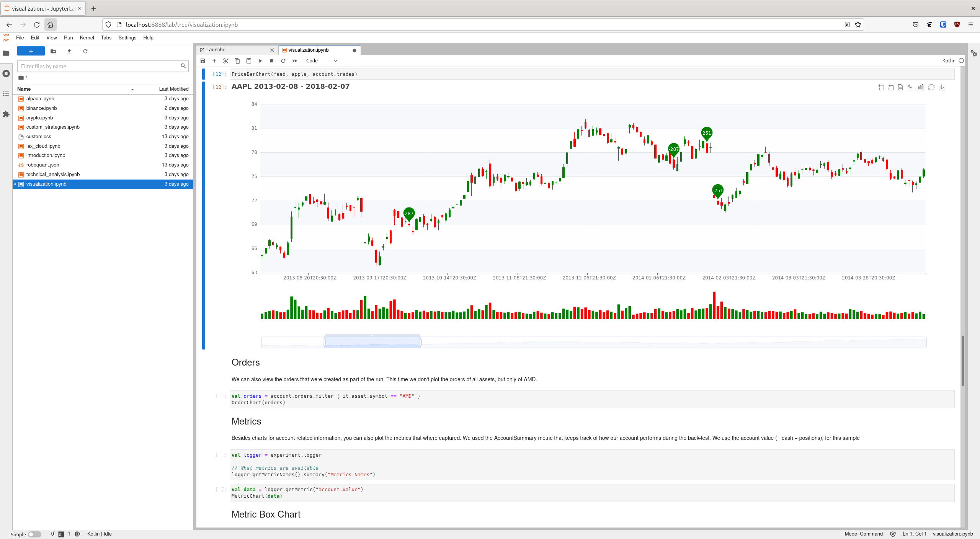Select the Code cell type dropdown

tap(322, 60)
